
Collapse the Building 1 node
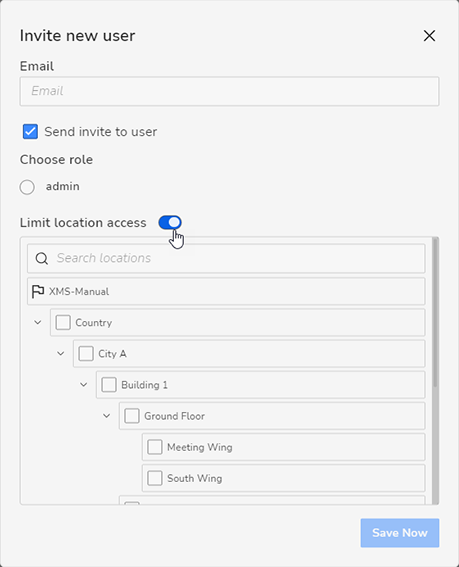click(x=84, y=385)
